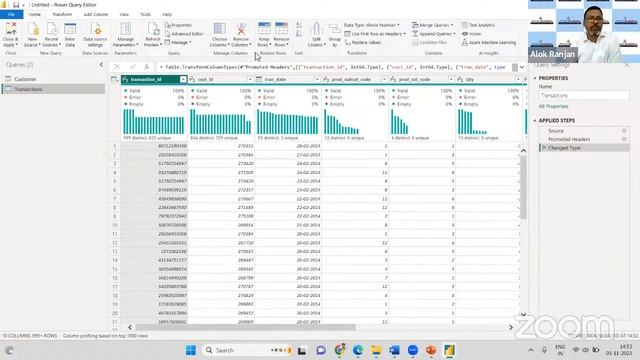Screen dimensions: 640x360
Task: Select the Promoted Headers step
Action: click(584, 139)
